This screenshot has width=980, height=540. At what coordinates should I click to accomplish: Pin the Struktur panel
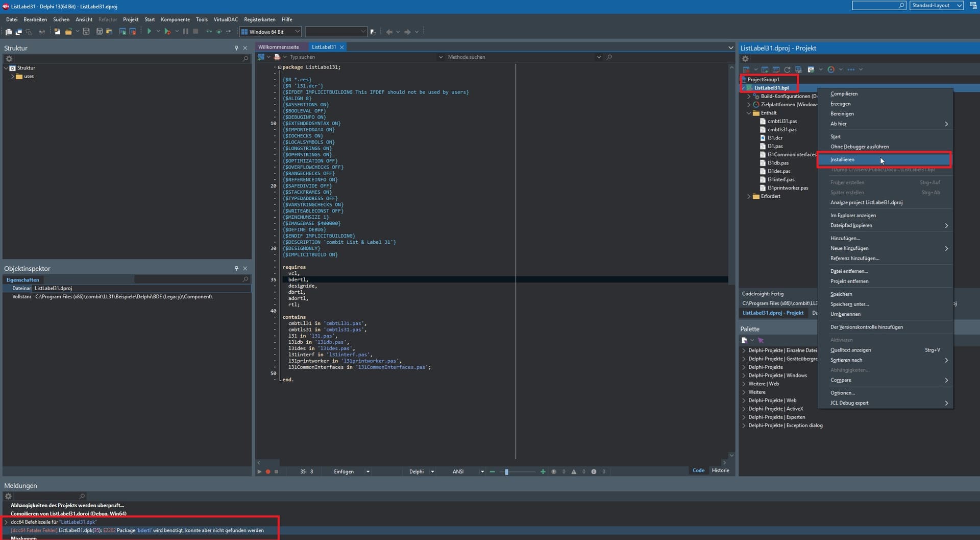(236, 48)
